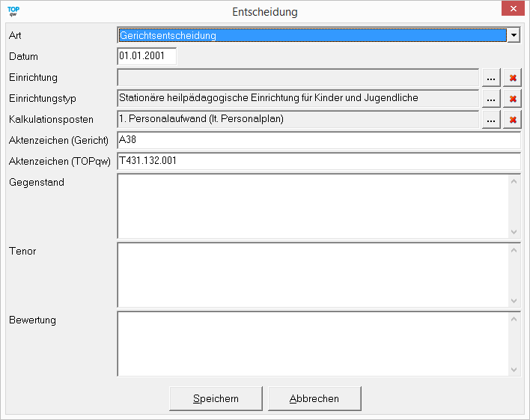Clear the Kalkulationsposten field with red X
530x420 pixels.
point(513,120)
